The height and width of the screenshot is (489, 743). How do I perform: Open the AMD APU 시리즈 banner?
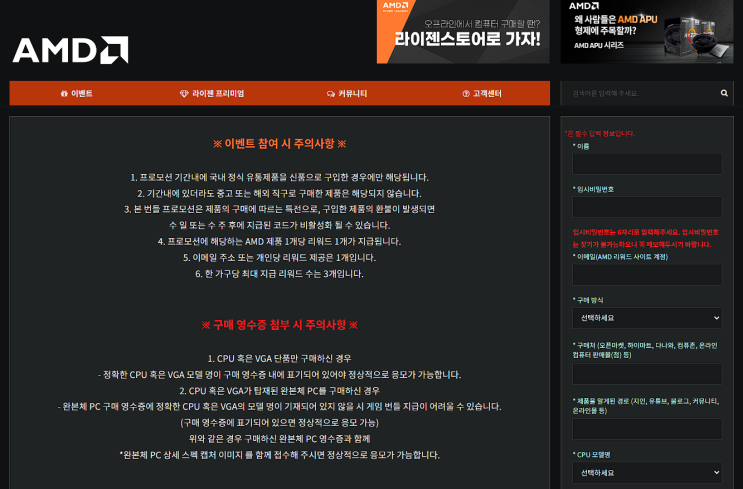[x=647, y=32]
